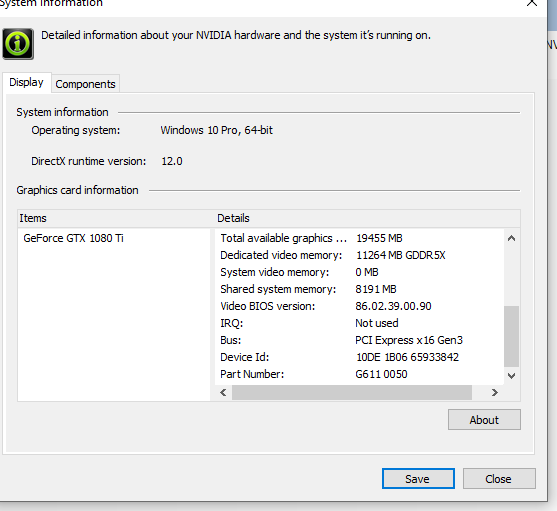Save the system information

[418, 479]
